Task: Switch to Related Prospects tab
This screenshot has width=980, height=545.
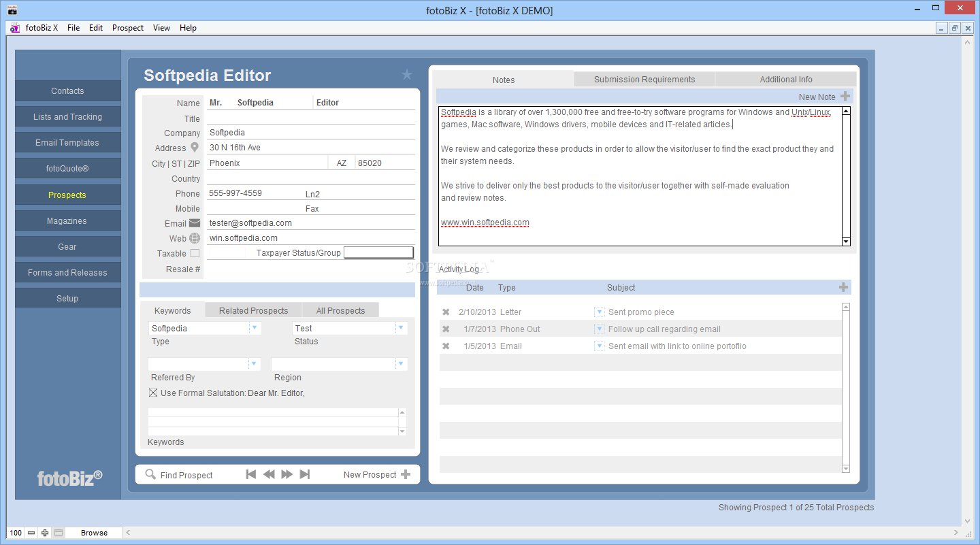Action: pyautogui.click(x=253, y=311)
